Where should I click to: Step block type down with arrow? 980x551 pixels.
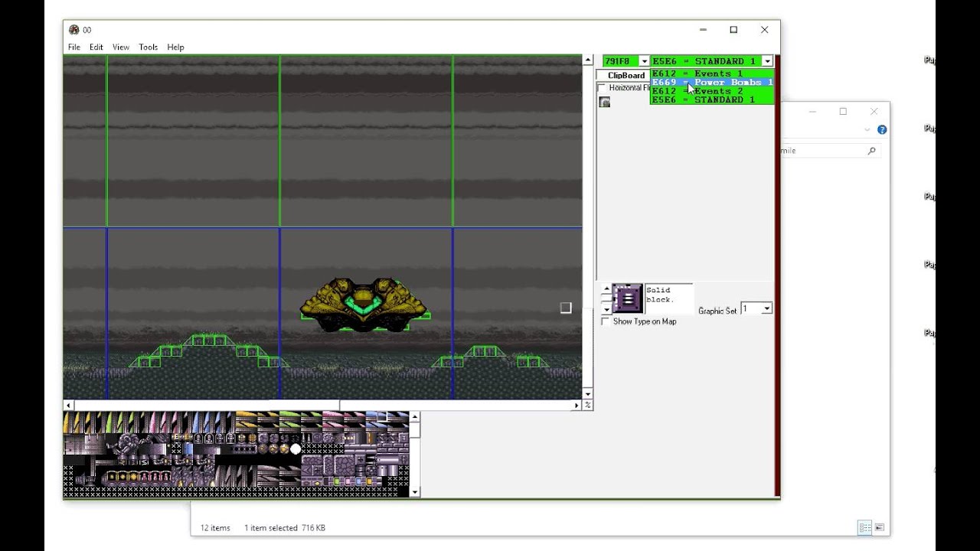pyautogui.click(x=606, y=309)
